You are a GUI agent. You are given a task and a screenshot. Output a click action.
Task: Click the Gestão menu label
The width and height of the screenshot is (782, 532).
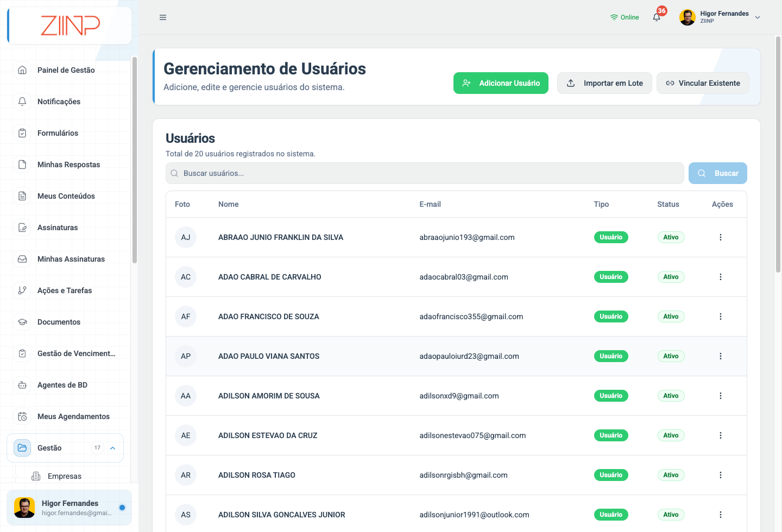pos(49,448)
